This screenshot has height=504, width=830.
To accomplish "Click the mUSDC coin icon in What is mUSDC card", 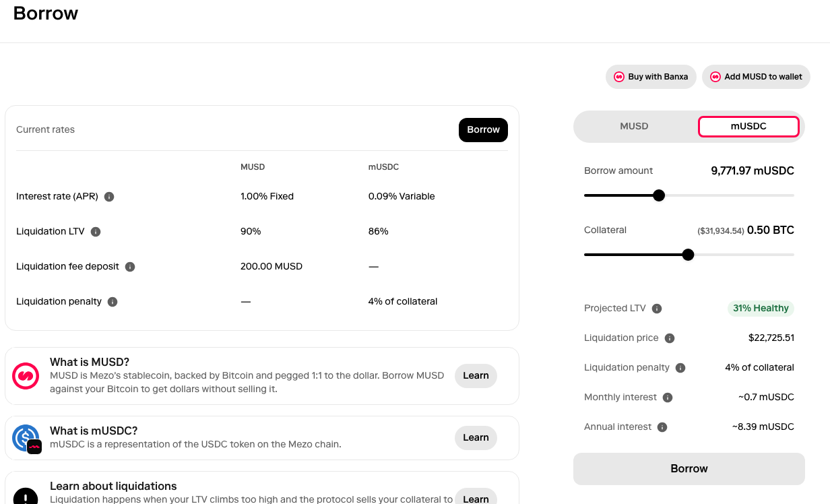I will point(27,439).
